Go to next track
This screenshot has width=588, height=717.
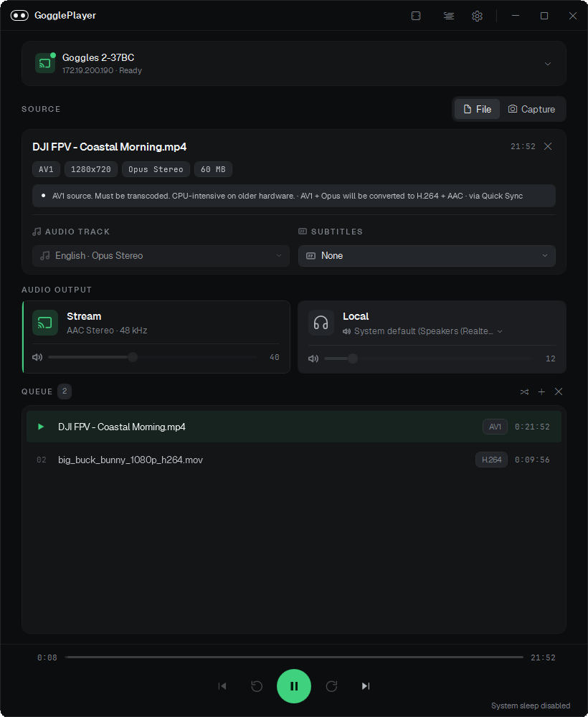pos(365,686)
